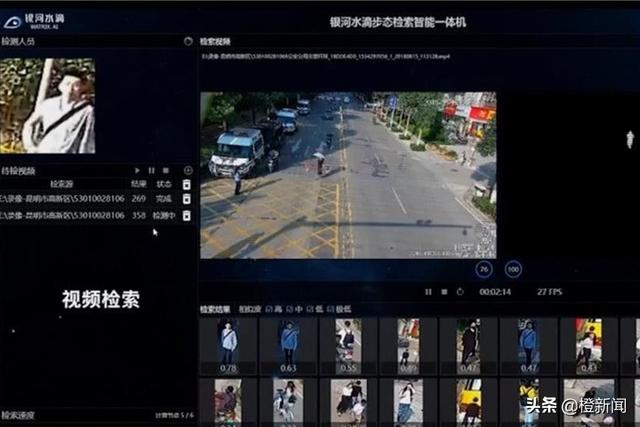Screen dimensions: 640x427
Task: Select the circular 100 indicator button
Action: coord(513,269)
